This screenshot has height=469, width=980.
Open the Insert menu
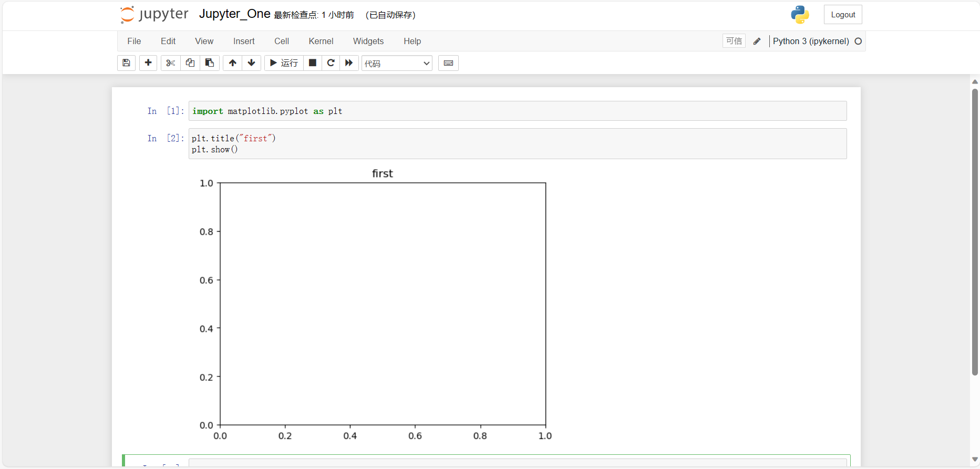244,41
